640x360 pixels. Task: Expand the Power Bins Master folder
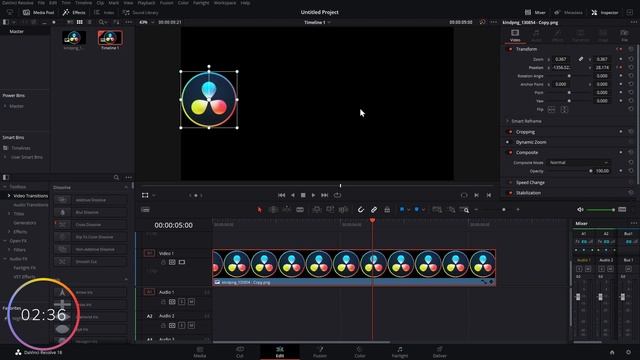pyautogui.click(x=5, y=106)
